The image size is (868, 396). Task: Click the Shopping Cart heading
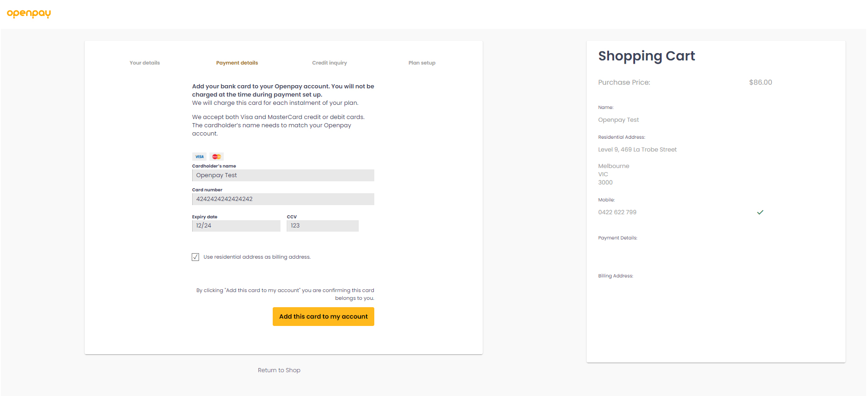[x=647, y=56]
